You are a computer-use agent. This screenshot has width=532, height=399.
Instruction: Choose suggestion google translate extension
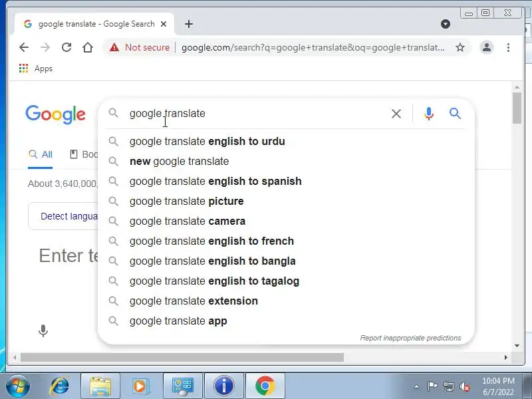pyautogui.click(x=194, y=301)
